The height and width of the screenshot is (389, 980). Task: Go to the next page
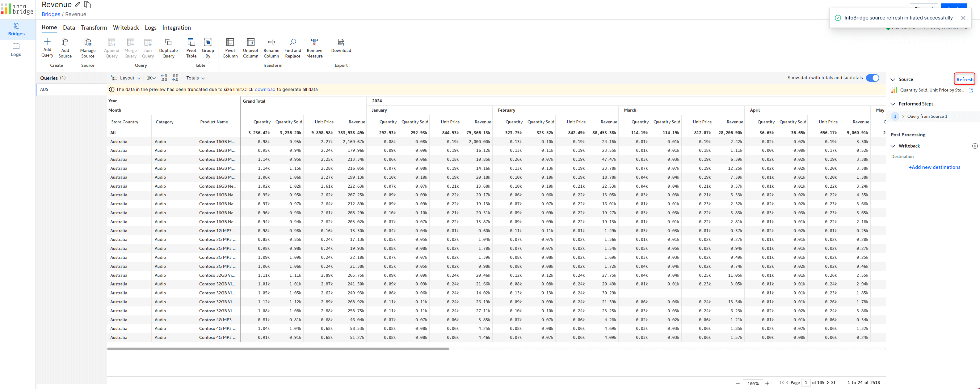click(x=827, y=383)
